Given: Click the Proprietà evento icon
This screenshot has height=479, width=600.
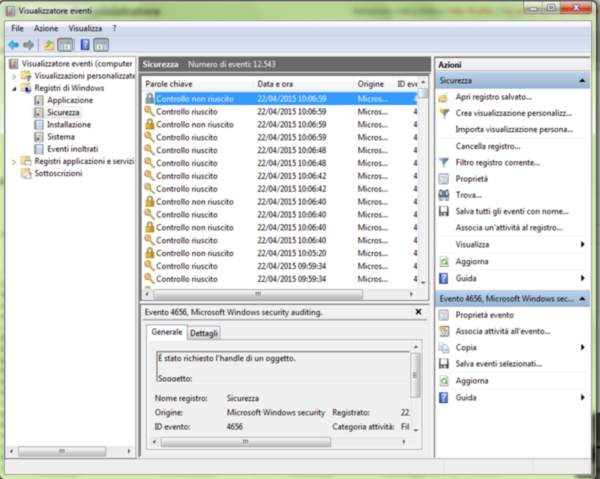Looking at the screenshot, I should pos(443,315).
